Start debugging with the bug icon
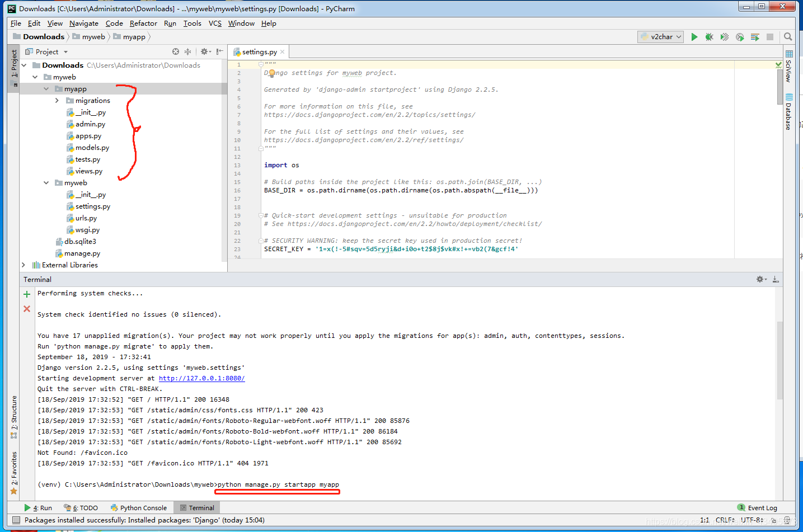 (x=709, y=37)
